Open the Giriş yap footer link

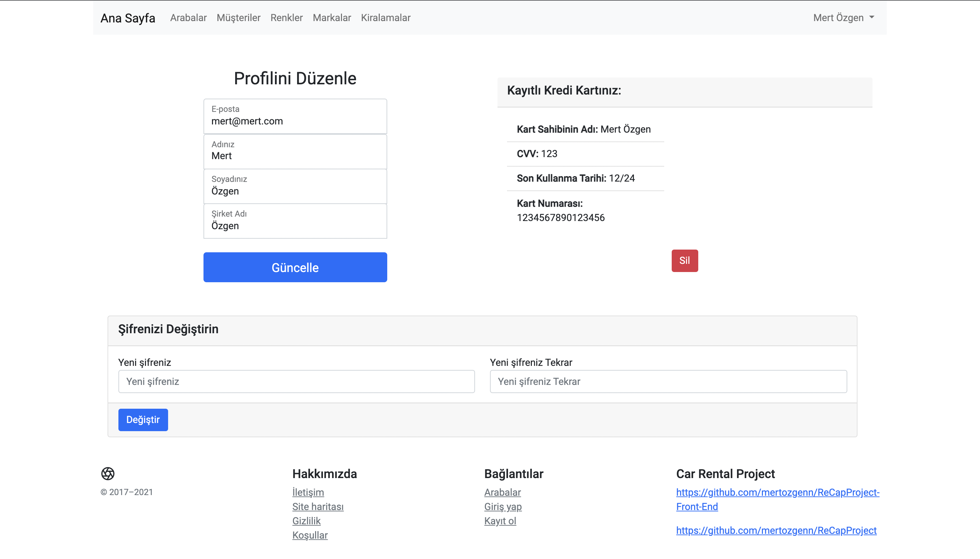tap(503, 506)
